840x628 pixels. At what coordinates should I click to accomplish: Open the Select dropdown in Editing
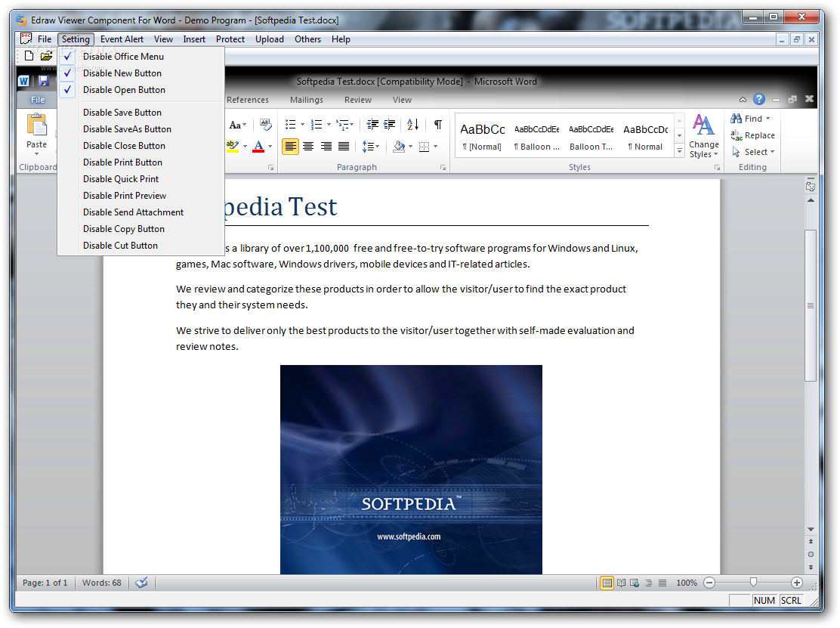[755, 152]
